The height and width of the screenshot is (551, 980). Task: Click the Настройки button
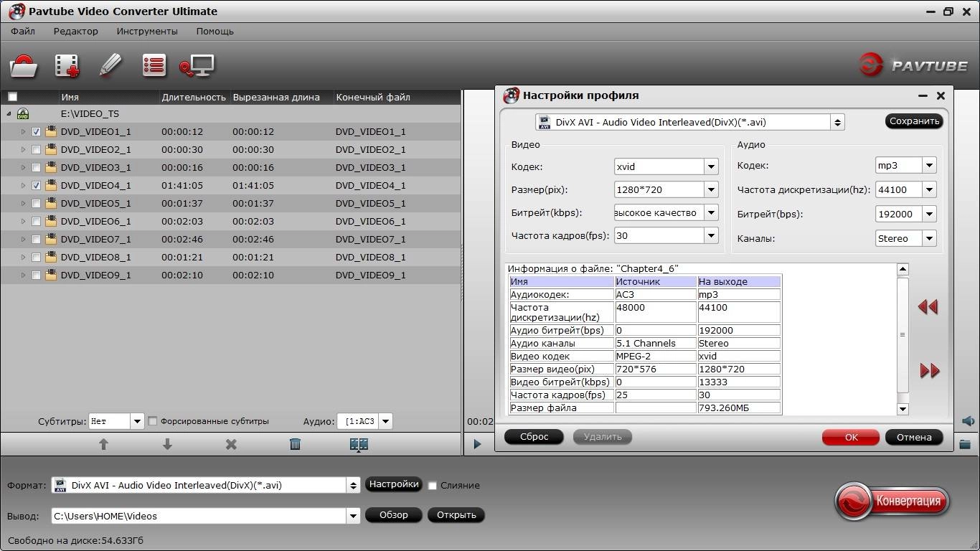pos(393,484)
